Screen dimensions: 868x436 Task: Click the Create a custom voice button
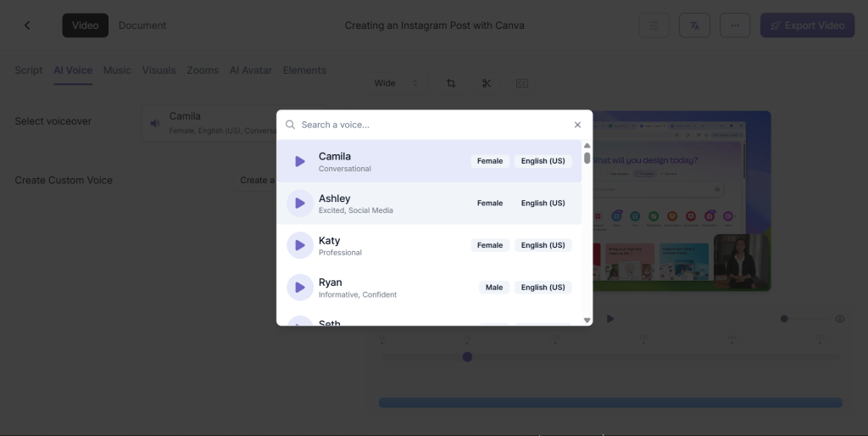pos(254,180)
